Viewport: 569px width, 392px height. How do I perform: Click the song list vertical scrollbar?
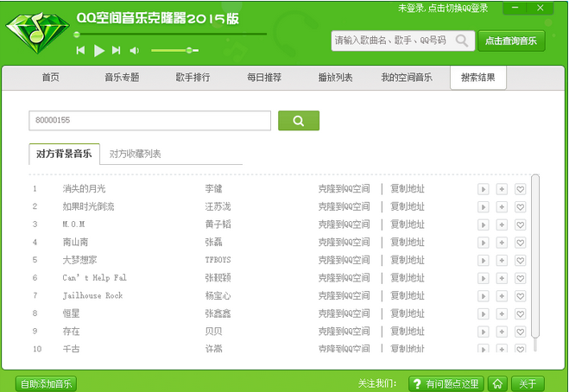coord(535,256)
